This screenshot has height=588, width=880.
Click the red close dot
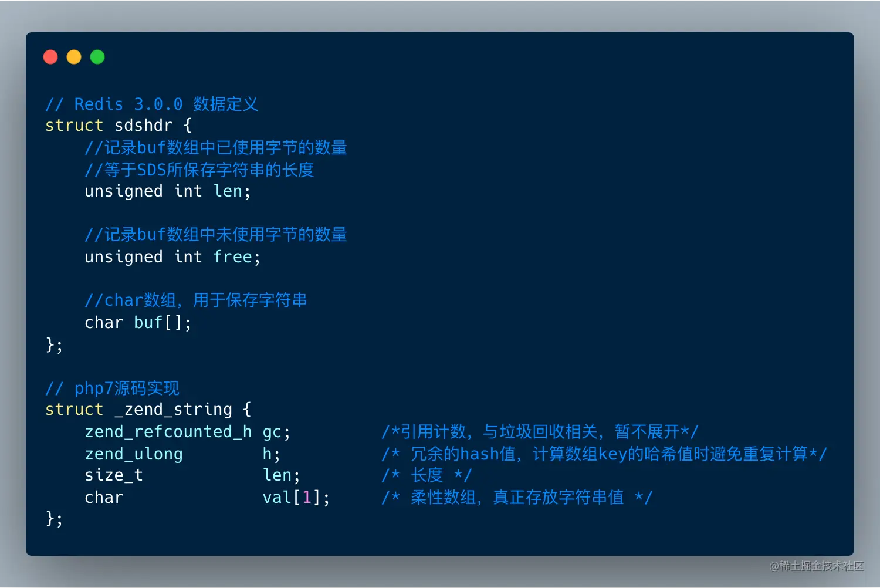tap(50, 57)
